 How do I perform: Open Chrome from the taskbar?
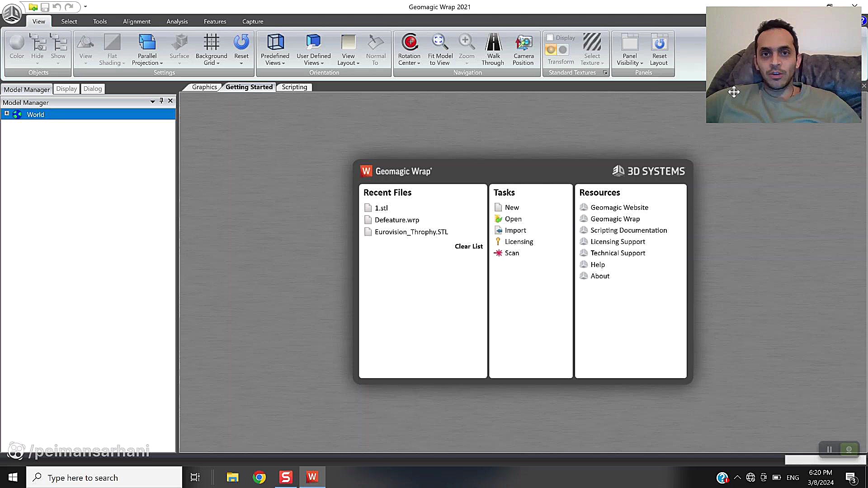point(259,477)
